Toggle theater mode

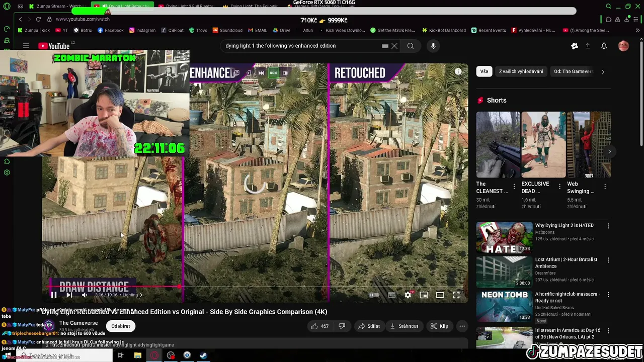click(x=440, y=295)
